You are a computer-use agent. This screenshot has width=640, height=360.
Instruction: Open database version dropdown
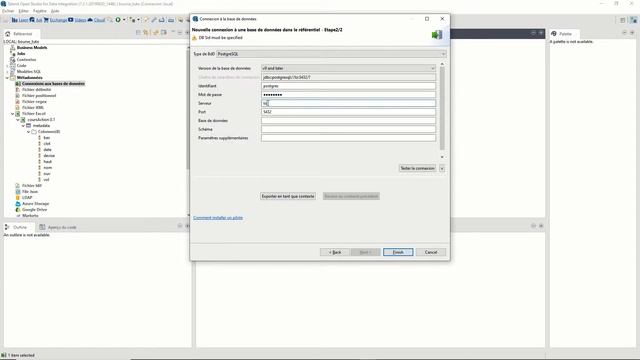tap(348, 68)
